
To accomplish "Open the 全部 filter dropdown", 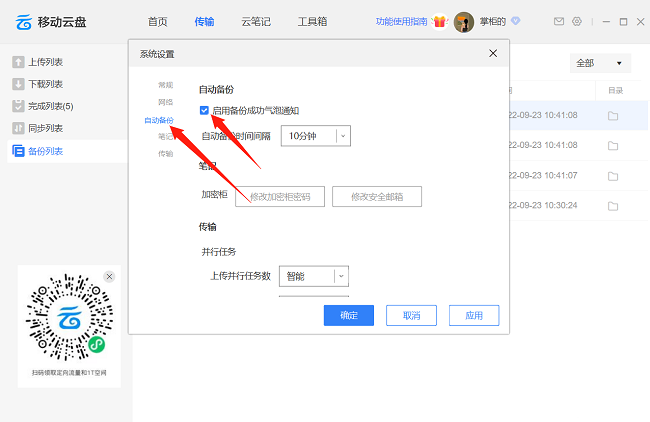I will [600, 63].
